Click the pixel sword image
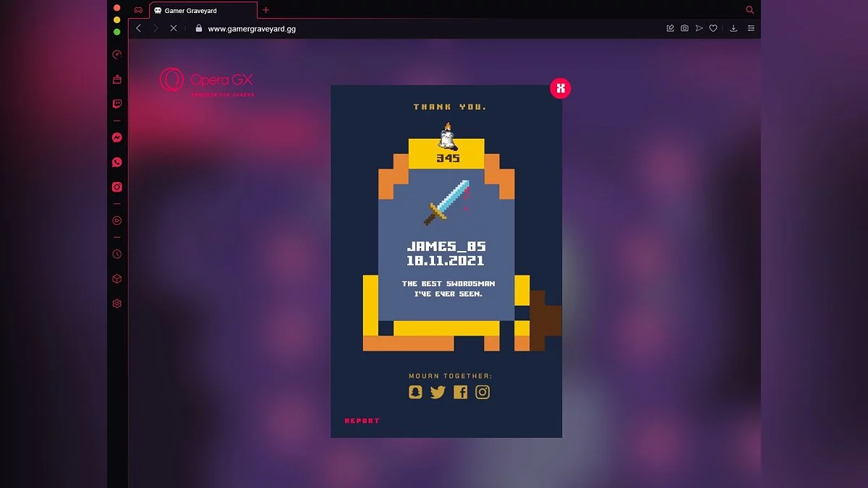This screenshot has width=868, height=488. (447, 202)
